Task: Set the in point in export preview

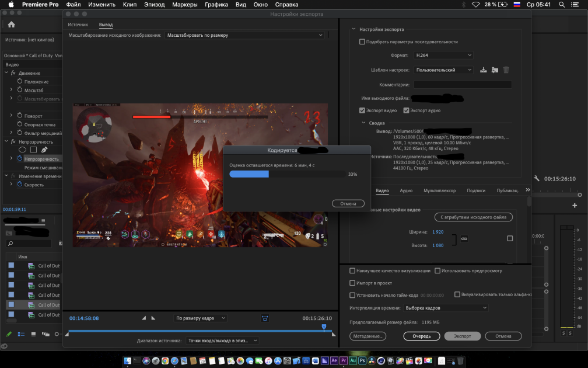Action: click(144, 318)
